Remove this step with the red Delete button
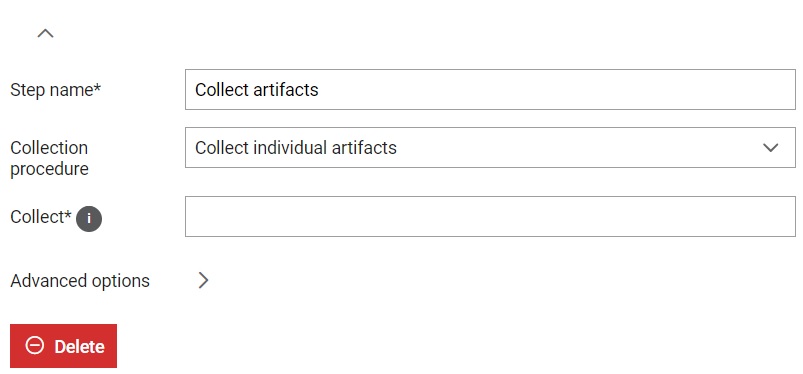The image size is (803, 374). pos(64,346)
